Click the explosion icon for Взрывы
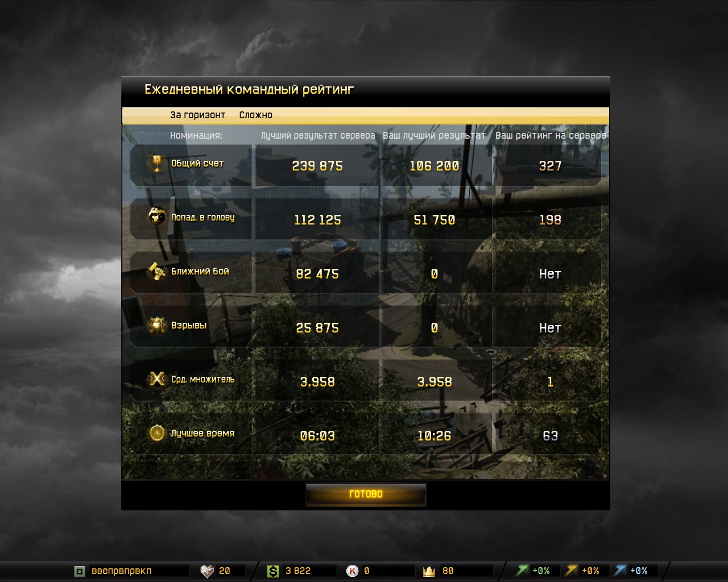Image resolution: width=728 pixels, height=582 pixels. tap(156, 325)
